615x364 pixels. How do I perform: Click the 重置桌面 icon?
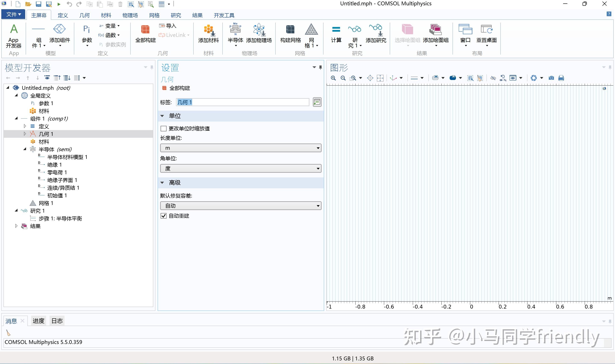tap(486, 34)
